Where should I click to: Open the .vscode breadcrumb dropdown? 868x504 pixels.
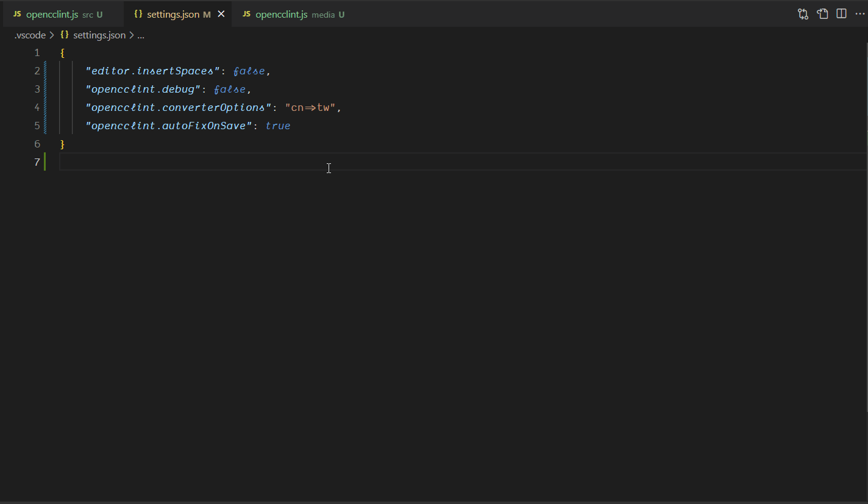(x=30, y=35)
